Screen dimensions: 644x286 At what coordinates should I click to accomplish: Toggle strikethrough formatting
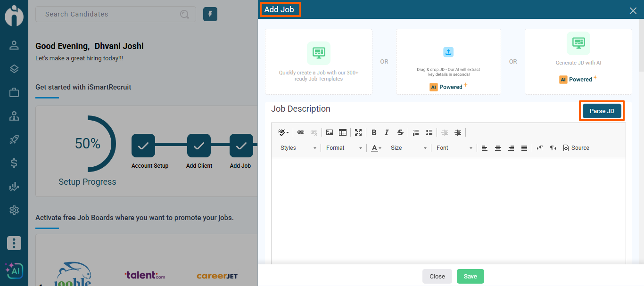click(400, 132)
